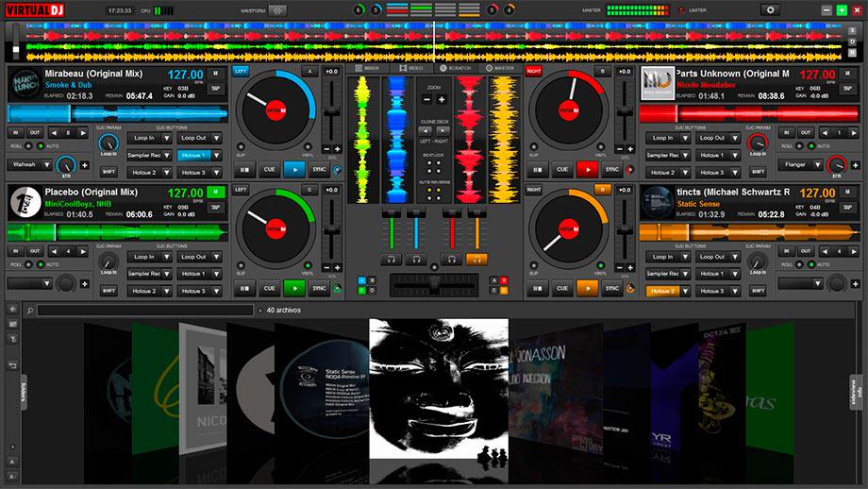Increase loop length on the Parts Unknown deck
The height and width of the screenshot is (489, 868).
click(854, 133)
